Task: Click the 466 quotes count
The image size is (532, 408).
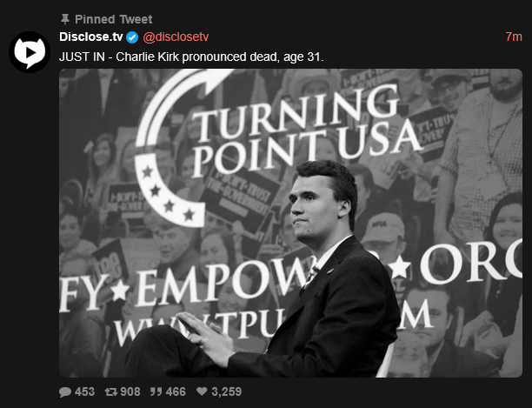Action: click(176, 391)
